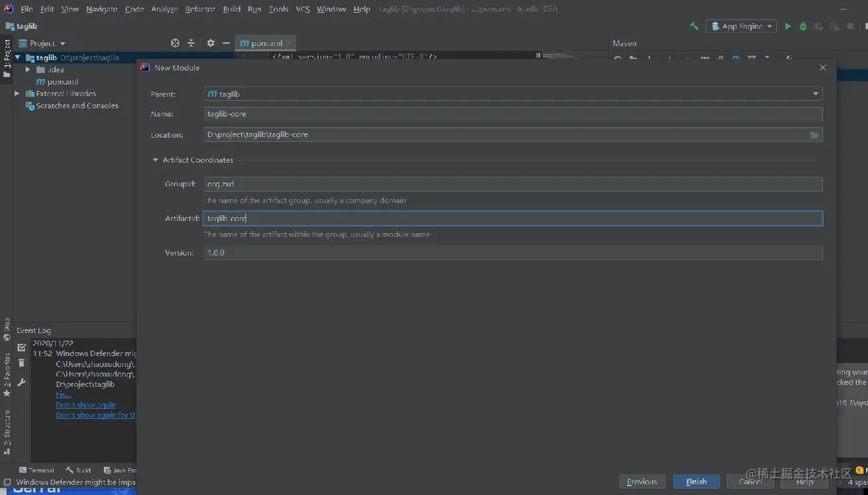Focus the Version input field
Image resolution: width=868 pixels, height=495 pixels.
[x=513, y=253]
